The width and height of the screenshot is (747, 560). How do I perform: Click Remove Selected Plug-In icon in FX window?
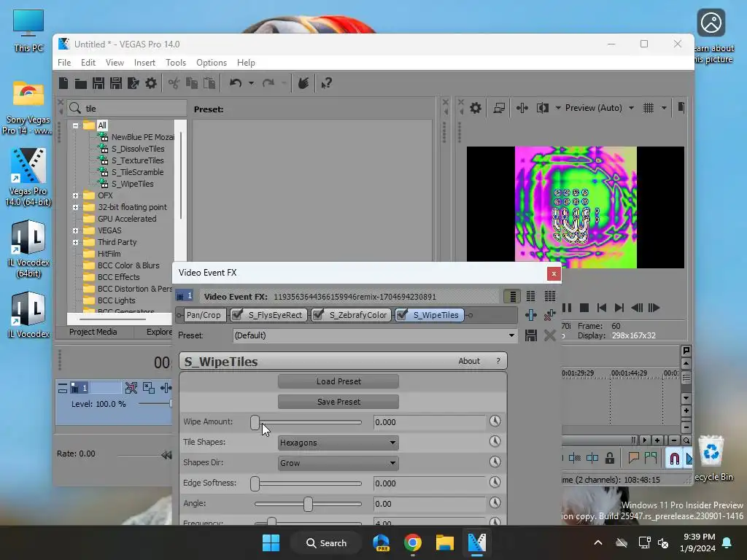(550, 315)
